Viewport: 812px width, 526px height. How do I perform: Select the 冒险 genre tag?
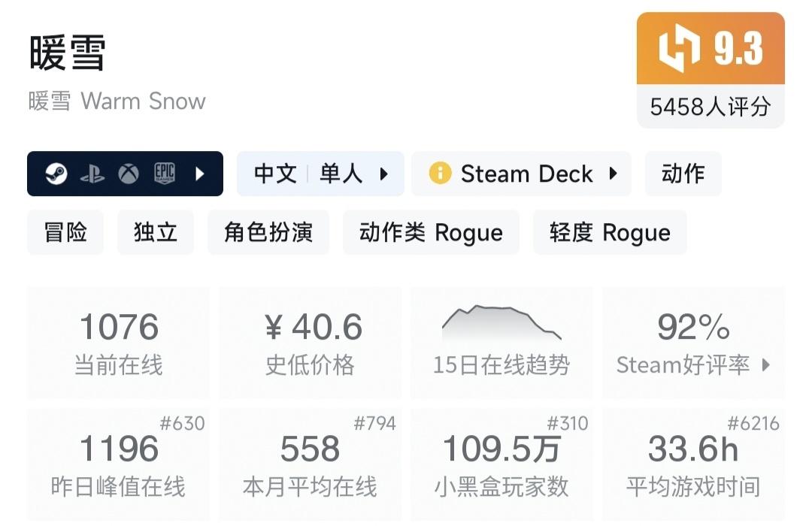65,232
